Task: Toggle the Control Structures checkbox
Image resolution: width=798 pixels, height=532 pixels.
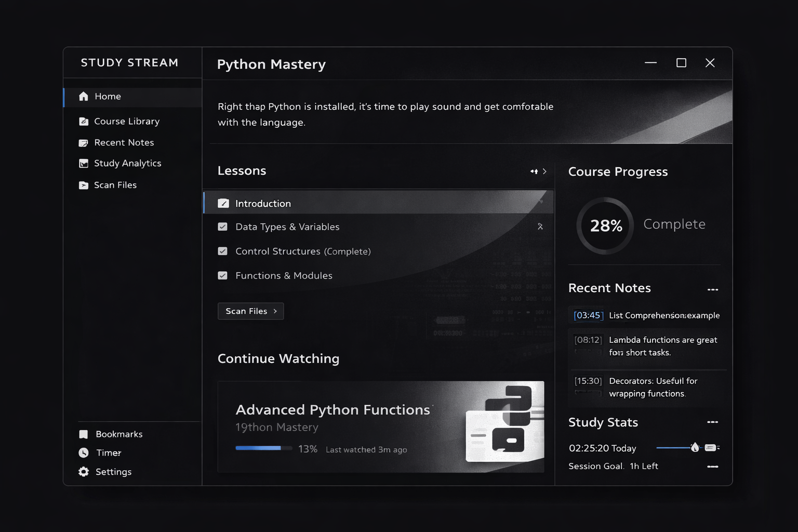Action: (223, 251)
